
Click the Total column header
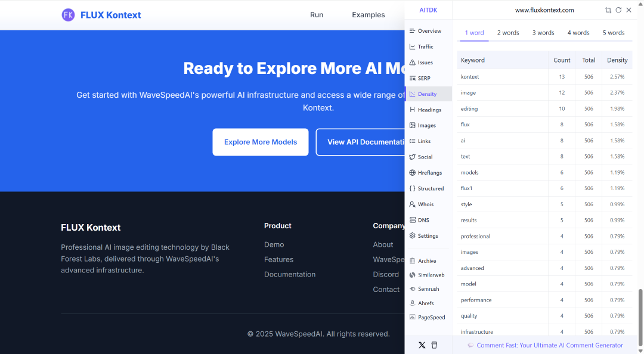click(x=589, y=60)
